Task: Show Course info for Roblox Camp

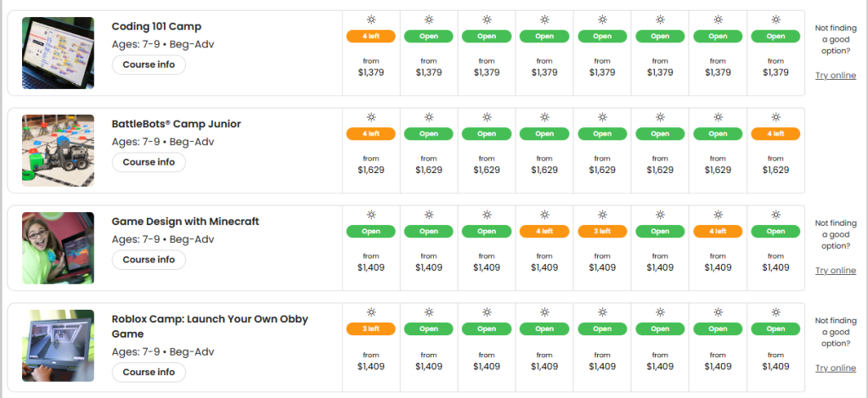Action: (x=149, y=372)
